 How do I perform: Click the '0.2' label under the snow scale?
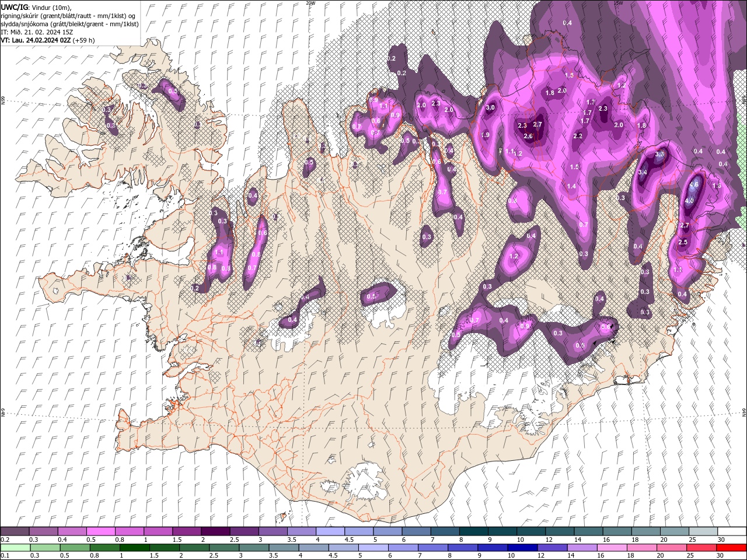pyautogui.click(x=4, y=540)
